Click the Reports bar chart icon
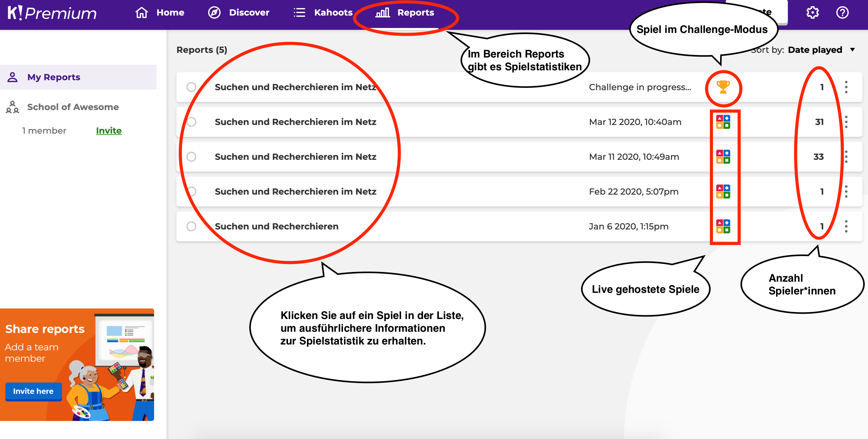Viewport: 868px width, 439px height. pyautogui.click(x=383, y=12)
